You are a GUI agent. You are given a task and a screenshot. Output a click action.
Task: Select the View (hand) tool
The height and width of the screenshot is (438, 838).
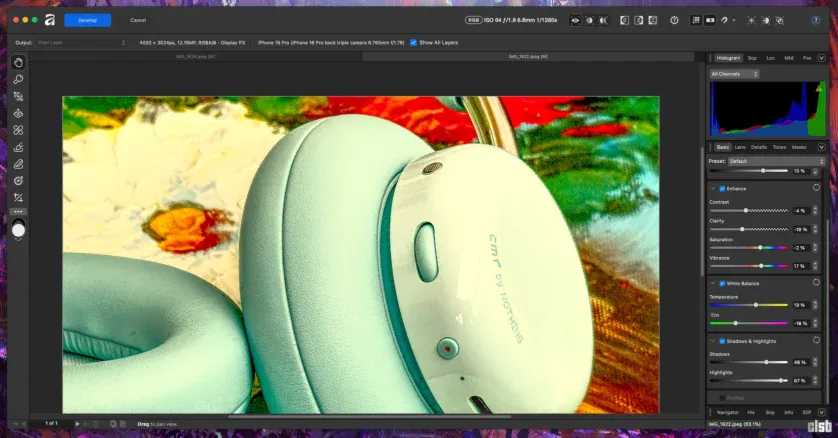click(x=18, y=63)
